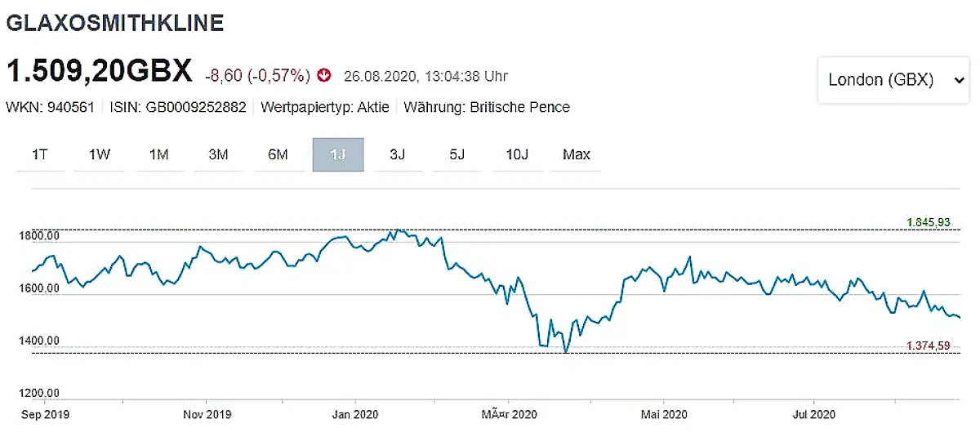Click the active 1J range tab
Screen dimensions: 980x437
(337, 154)
